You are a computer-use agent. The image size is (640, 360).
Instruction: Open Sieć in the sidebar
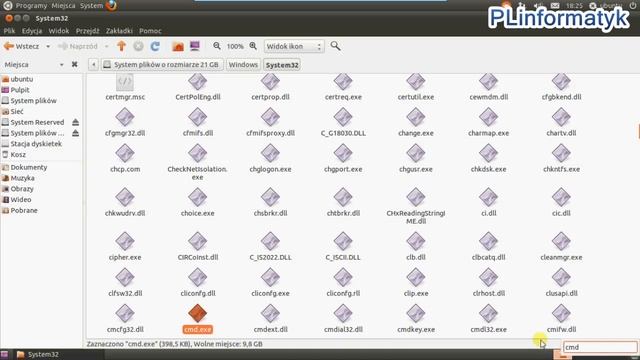click(x=17, y=111)
